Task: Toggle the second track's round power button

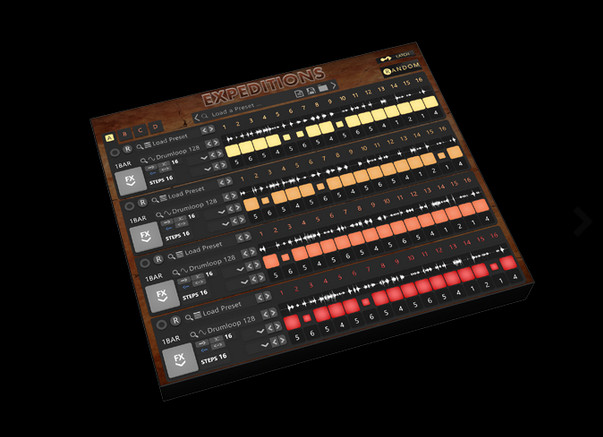Action: (x=130, y=206)
